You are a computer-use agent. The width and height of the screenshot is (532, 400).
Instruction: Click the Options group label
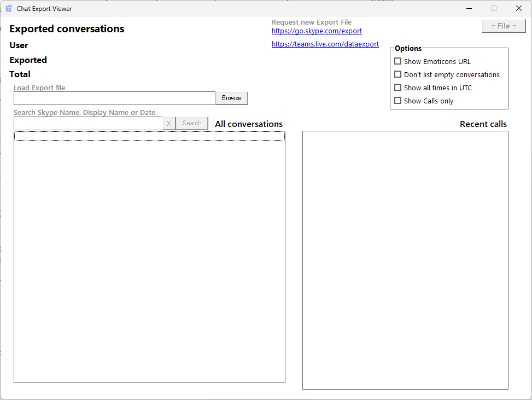(x=408, y=48)
